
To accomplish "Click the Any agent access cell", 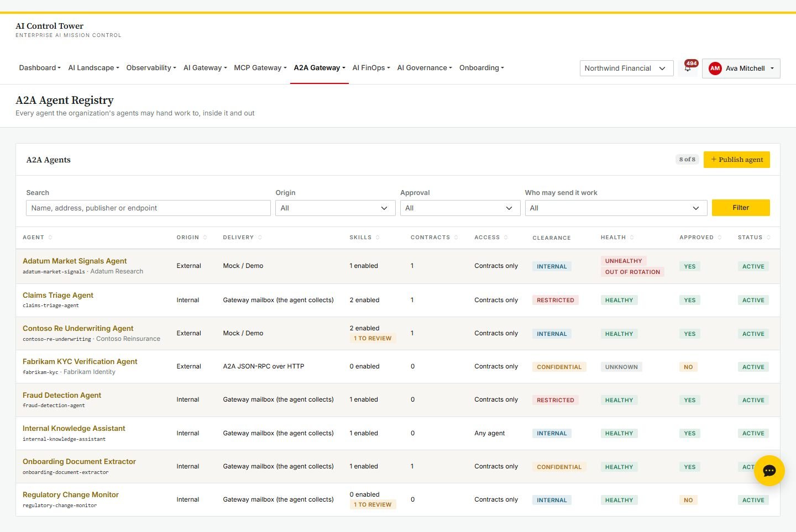I will (489, 433).
